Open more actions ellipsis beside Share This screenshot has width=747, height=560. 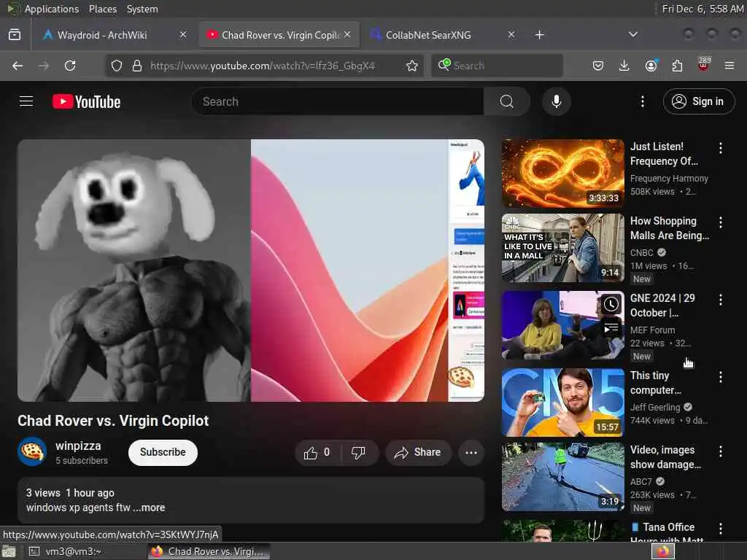pyautogui.click(x=471, y=452)
